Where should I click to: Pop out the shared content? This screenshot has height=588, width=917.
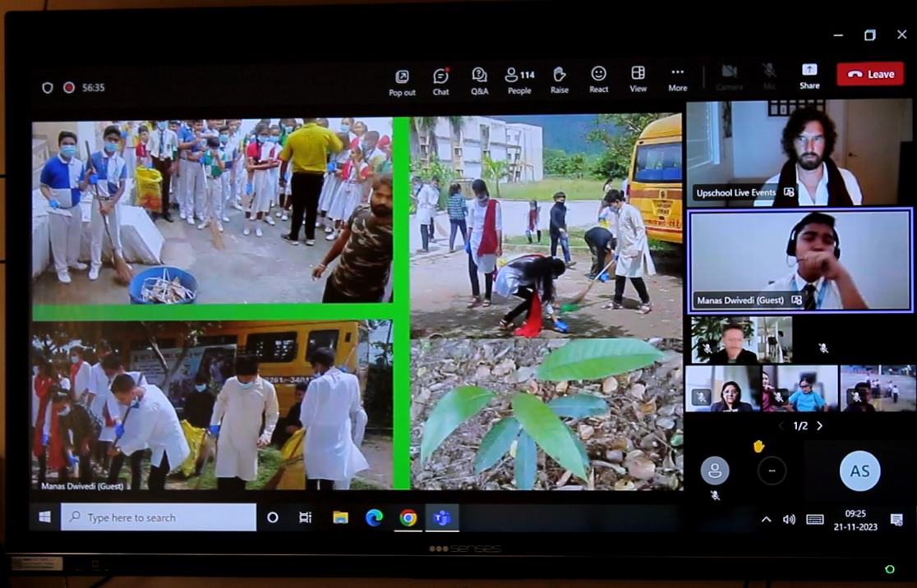402,80
